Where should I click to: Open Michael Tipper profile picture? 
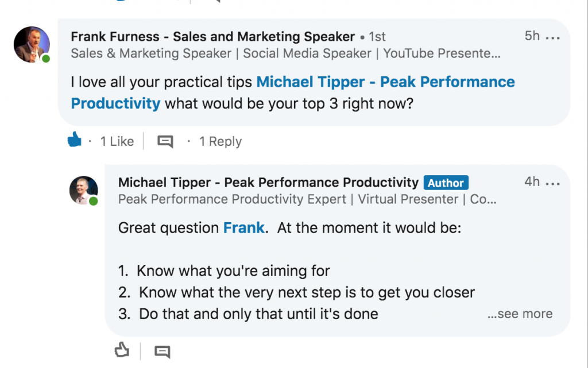click(84, 191)
